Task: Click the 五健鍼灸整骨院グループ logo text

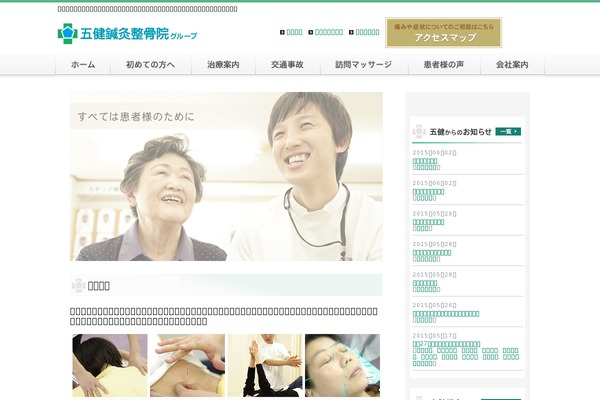Action: (x=139, y=34)
